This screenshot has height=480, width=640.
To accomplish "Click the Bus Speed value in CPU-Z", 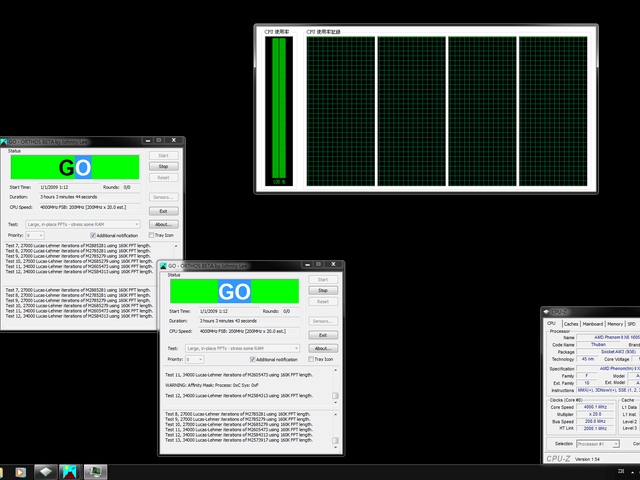I will click(x=596, y=421).
